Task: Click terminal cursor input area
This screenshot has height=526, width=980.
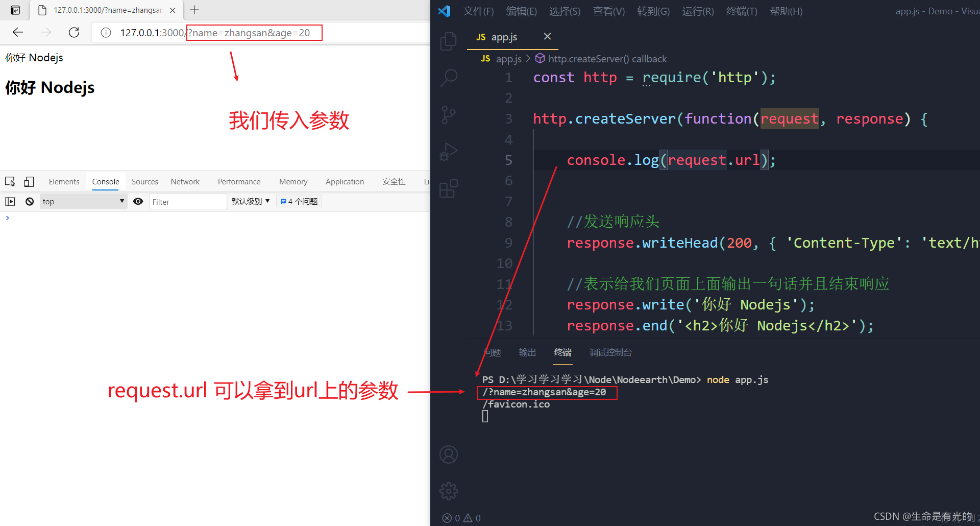Action: tap(485, 417)
